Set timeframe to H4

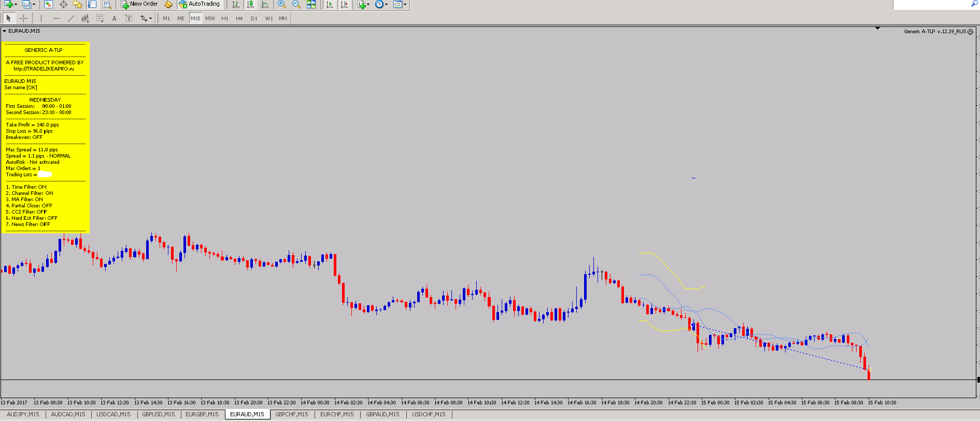(x=239, y=18)
